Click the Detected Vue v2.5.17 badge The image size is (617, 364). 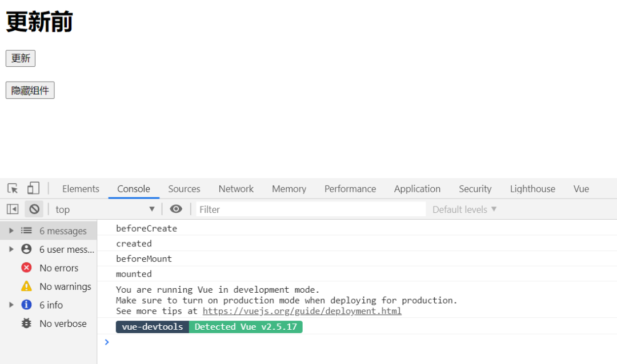246,327
